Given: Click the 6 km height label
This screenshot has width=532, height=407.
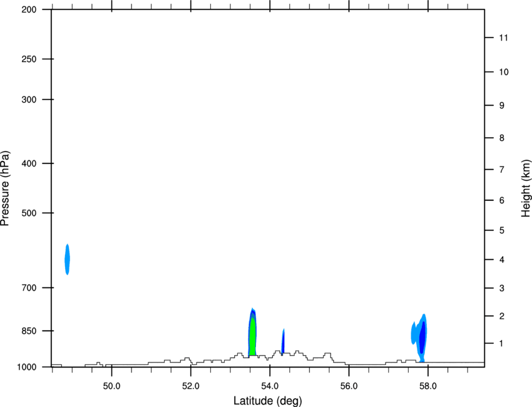Looking at the screenshot, I should 502,200.
